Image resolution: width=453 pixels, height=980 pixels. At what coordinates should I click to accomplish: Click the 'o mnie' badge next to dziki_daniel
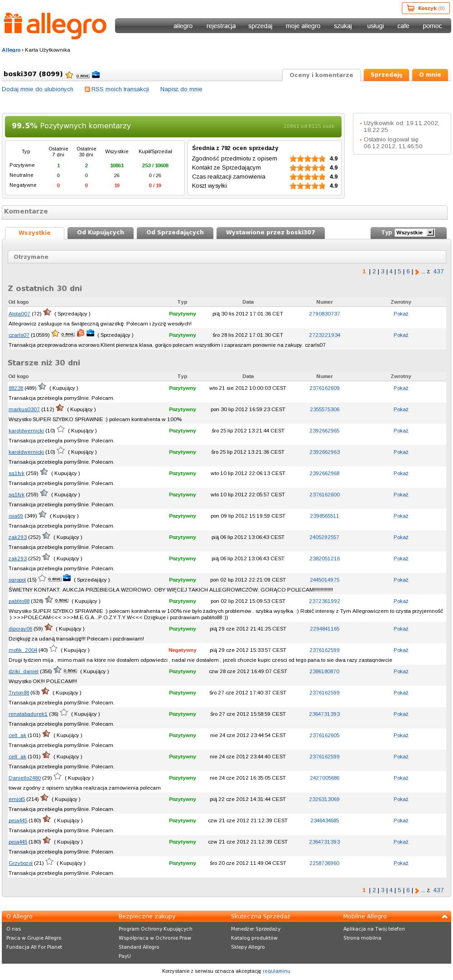tap(70, 671)
